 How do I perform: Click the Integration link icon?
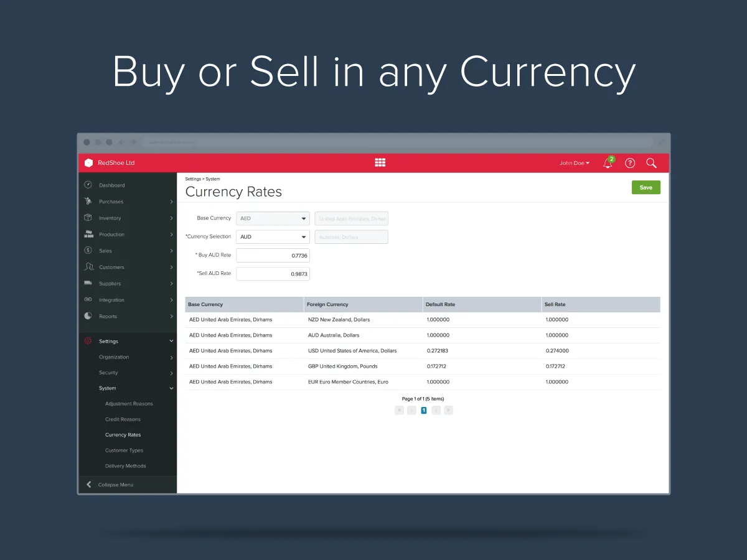pos(88,299)
